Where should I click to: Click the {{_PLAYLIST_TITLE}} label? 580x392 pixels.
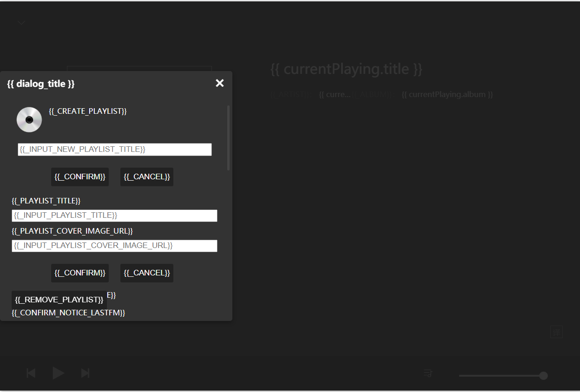46,201
